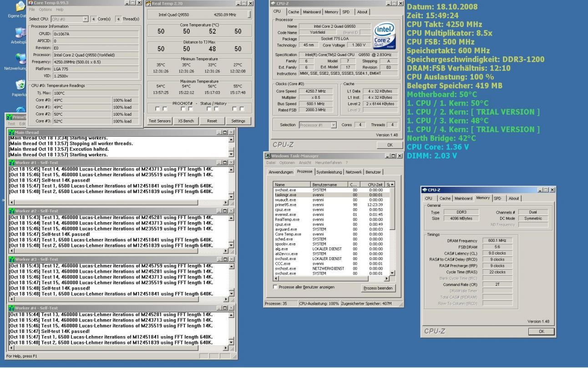588x368 pixels.
Task: Open the Test menu in Prime95
Action: coord(11,124)
